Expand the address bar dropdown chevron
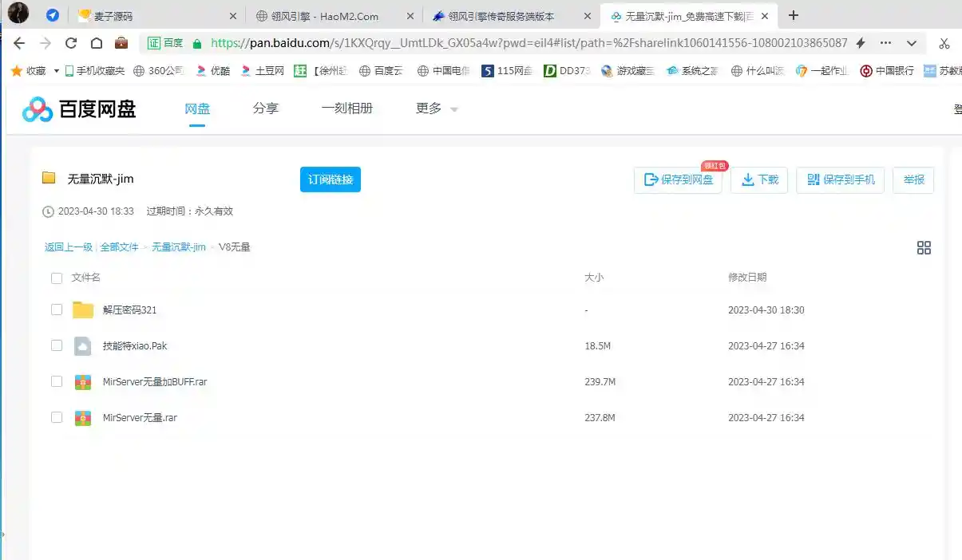Screen dimensions: 962x560 pos(912,44)
